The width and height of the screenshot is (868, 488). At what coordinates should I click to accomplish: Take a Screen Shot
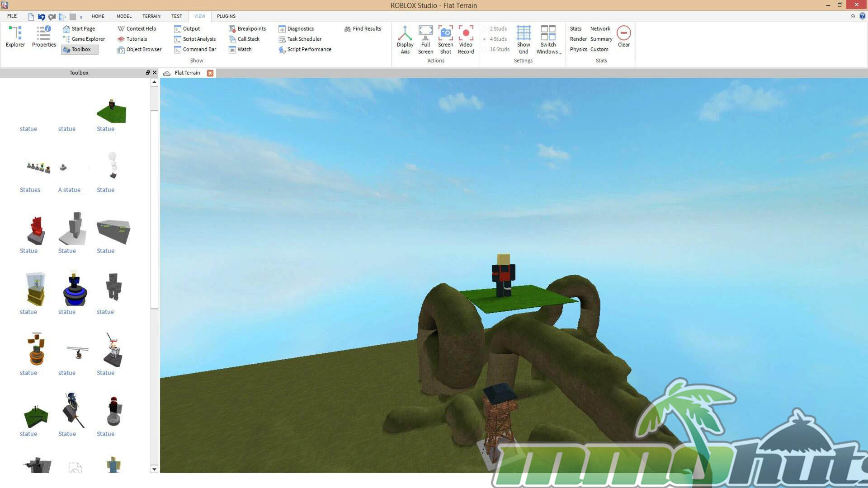coord(445,39)
